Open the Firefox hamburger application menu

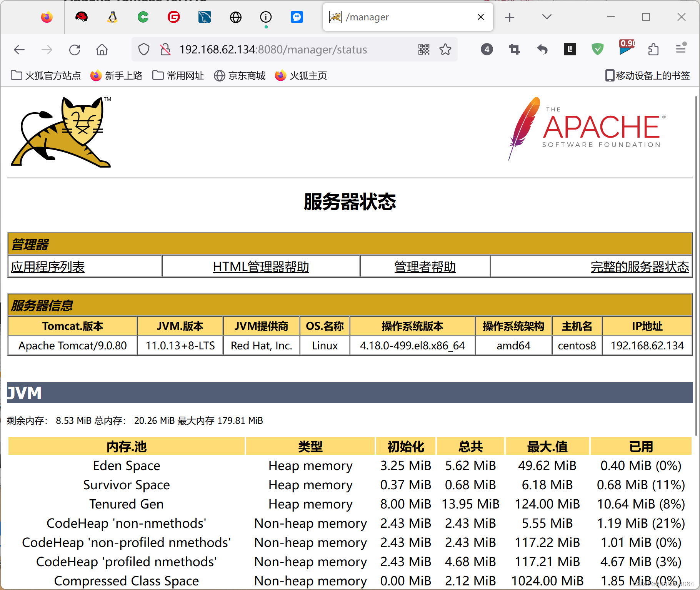point(681,49)
